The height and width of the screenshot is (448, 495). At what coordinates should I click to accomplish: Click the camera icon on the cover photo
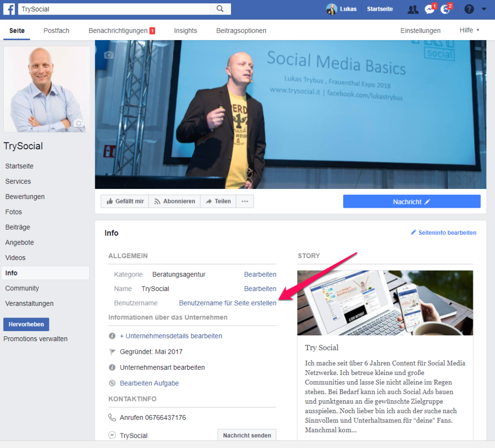click(109, 55)
